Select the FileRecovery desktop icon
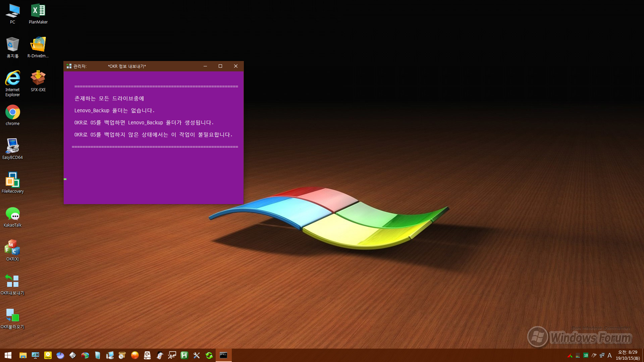The image size is (644, 362). 12,183
